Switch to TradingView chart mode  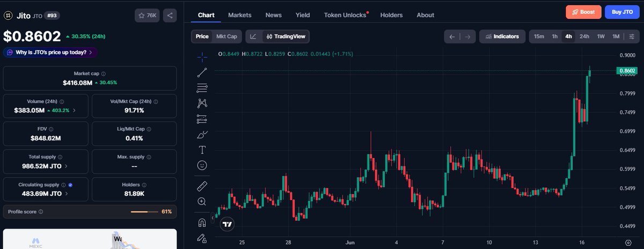coord(286,36)
